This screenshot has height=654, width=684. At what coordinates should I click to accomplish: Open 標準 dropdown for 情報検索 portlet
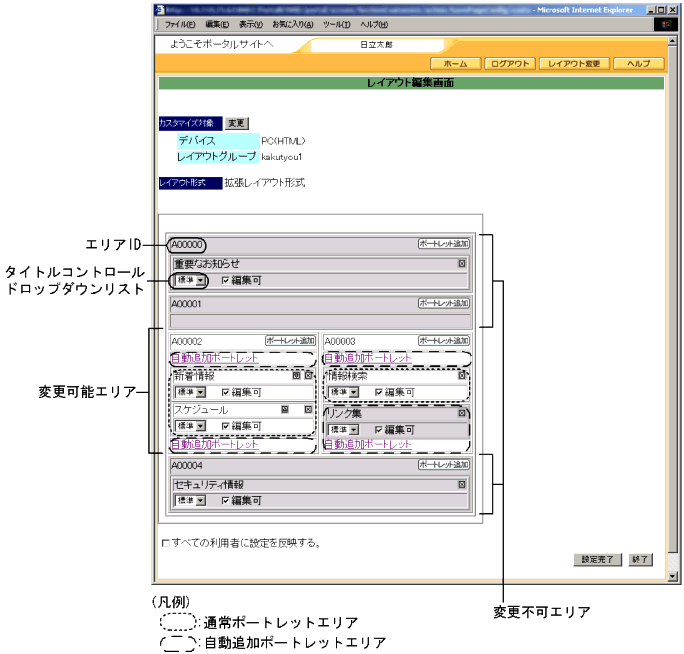pos(343,392)
